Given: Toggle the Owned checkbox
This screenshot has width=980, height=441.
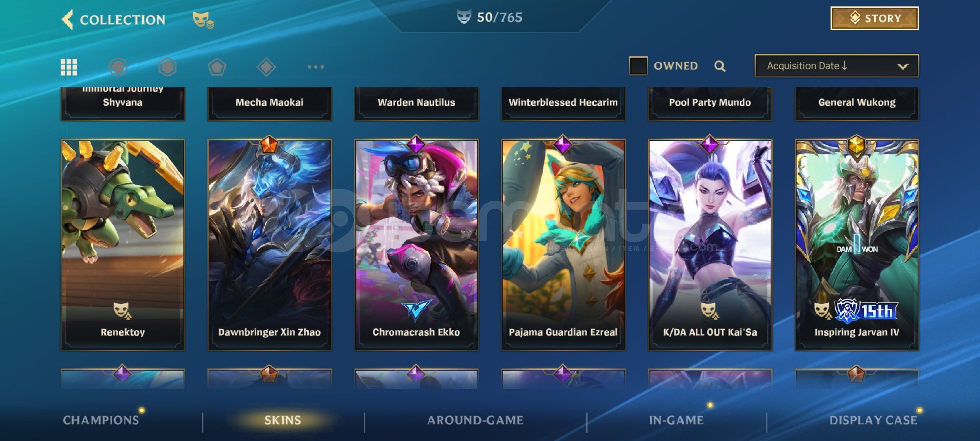Looking at the screenshot, I should (x=638, y=66).
